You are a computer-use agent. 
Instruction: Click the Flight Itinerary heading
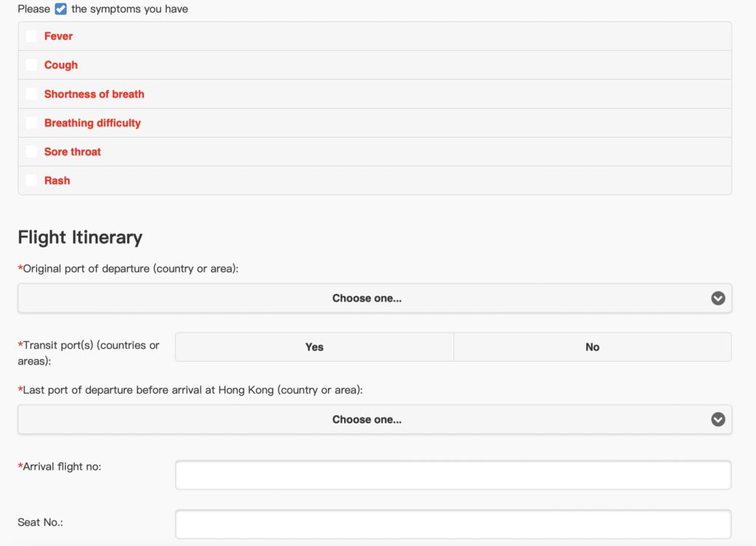point(80,237)
